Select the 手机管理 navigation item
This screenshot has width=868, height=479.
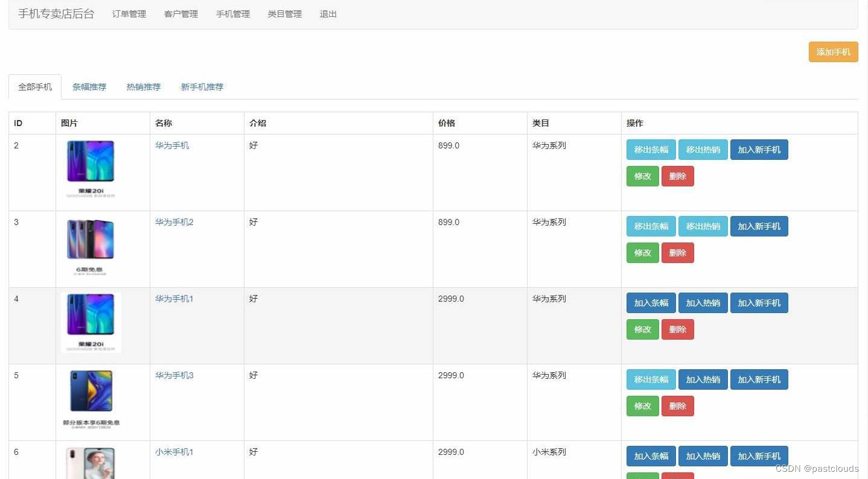(232, 14)
